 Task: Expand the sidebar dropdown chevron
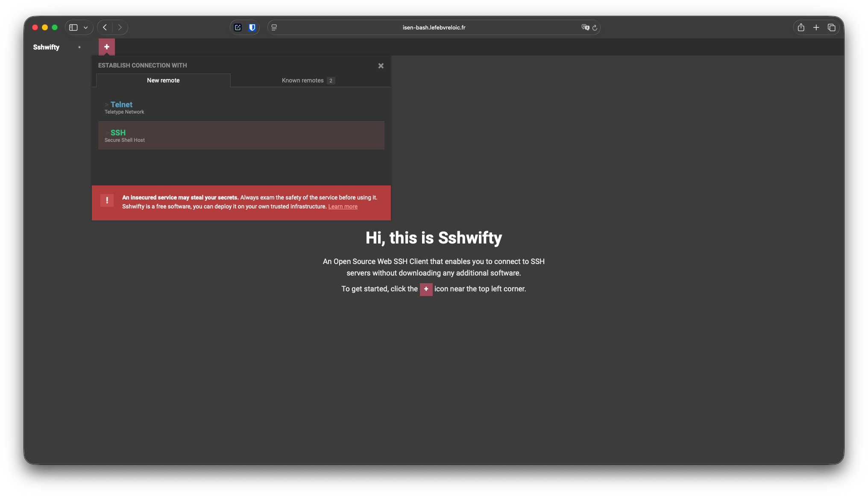(86, 27)
